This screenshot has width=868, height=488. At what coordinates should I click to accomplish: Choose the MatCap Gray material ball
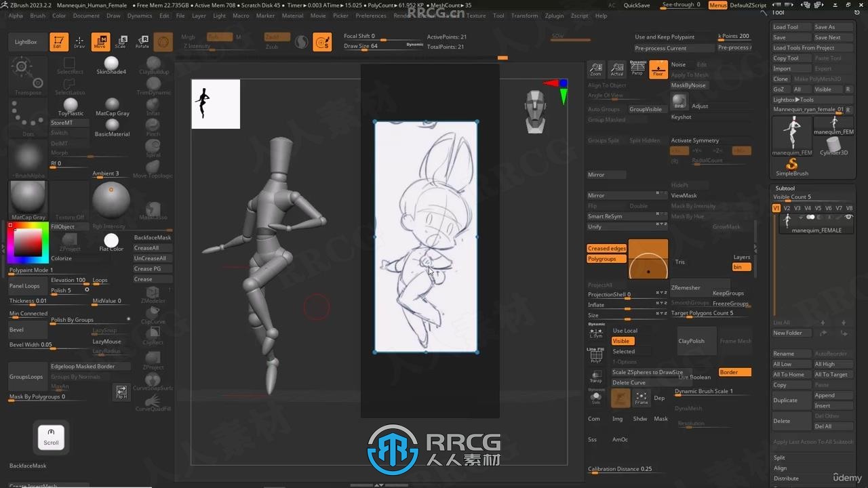[x=112, y=107]
